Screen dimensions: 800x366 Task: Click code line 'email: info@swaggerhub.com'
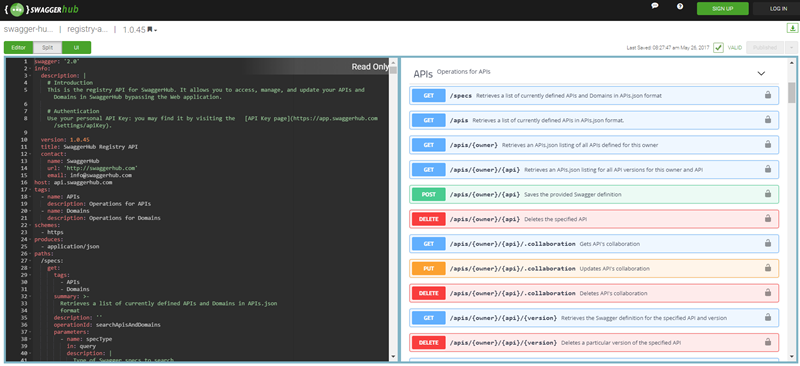[89, 175]
